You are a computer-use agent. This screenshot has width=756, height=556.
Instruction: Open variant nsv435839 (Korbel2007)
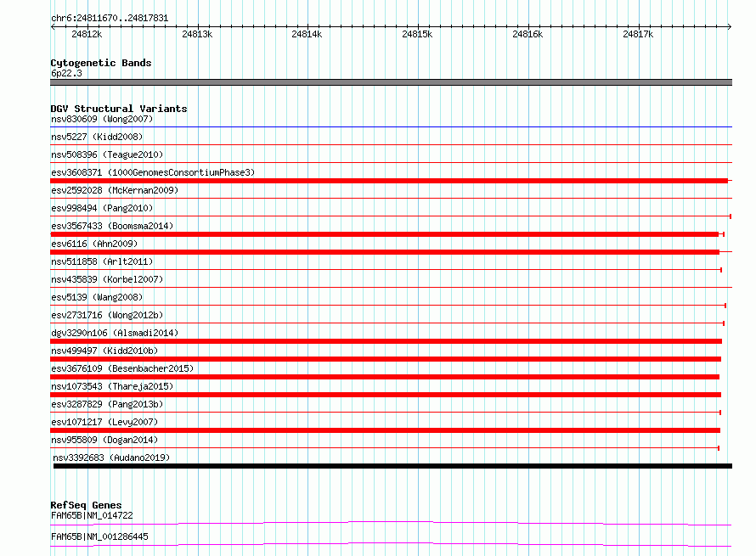click(x=107, y=279)
